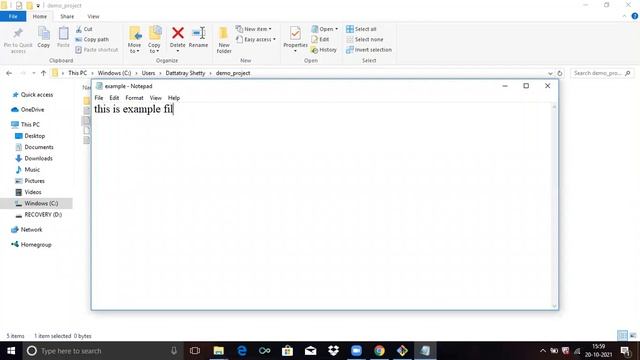Open the File tab in Explorer
This screenshot has height=360, width=640.
click(13, 16)
